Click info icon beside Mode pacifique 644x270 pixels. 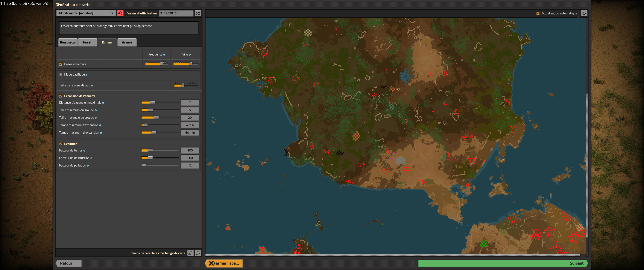tap(86, 75)
